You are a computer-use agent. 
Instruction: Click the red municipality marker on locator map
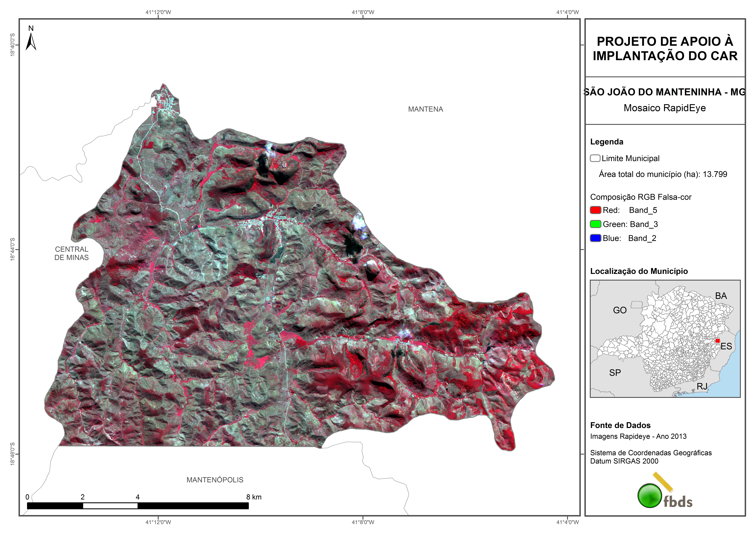pyautogui.click(x=718, y=341)
